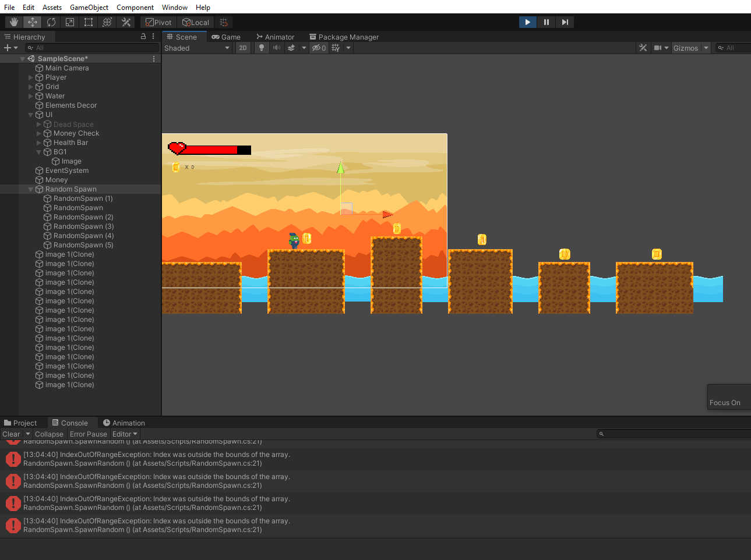Toggle scene effects (skybox, fog)

[291, 48]
